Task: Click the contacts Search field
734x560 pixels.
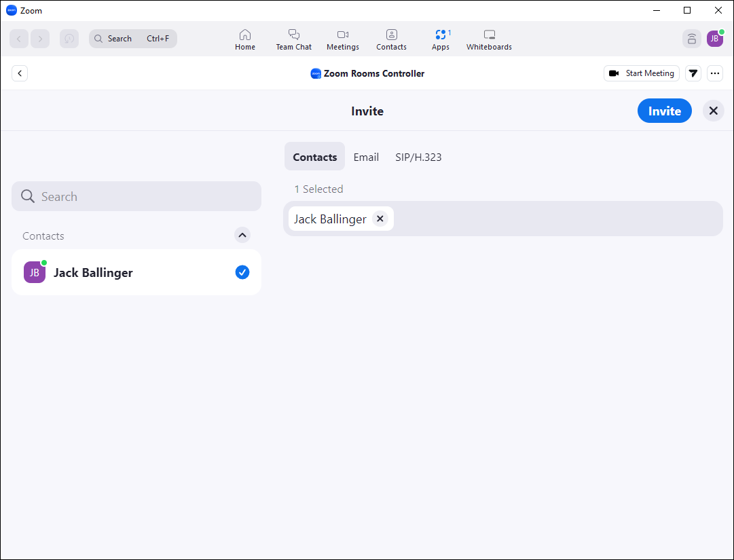Action: coord(136,196)
